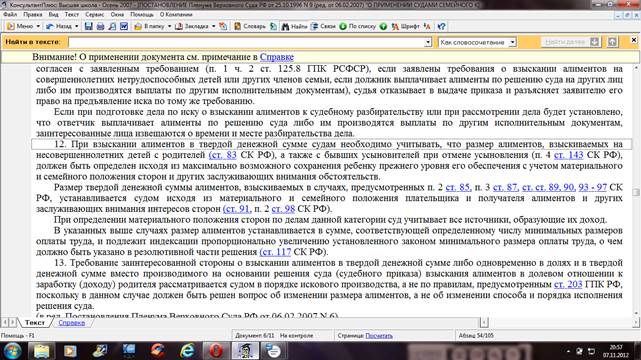
Task: Select the КонсультантПлюс taskbar button
Action: [x=245, y=351]
